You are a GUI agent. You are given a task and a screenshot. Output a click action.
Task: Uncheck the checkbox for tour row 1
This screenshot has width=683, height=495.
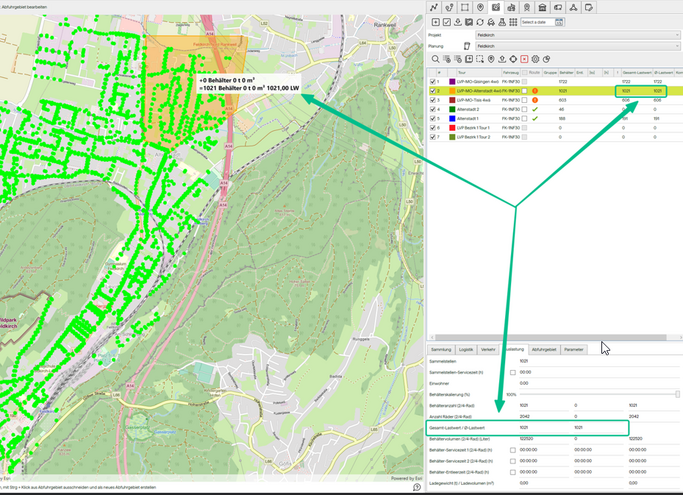point(433,81)
